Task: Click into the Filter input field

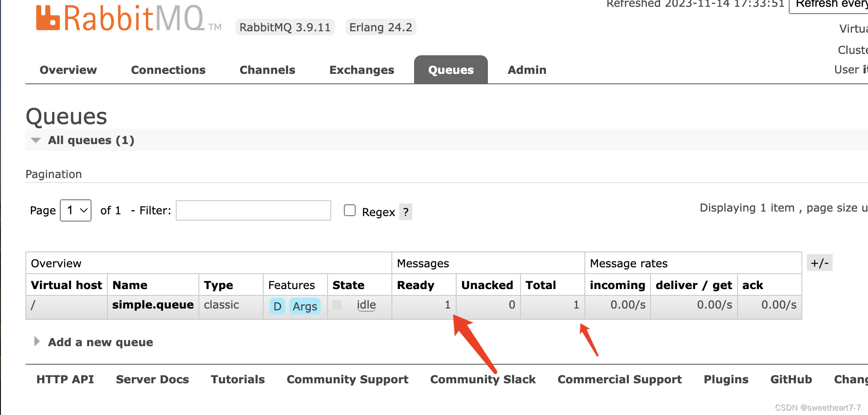Action: click(x=253, y=210)
